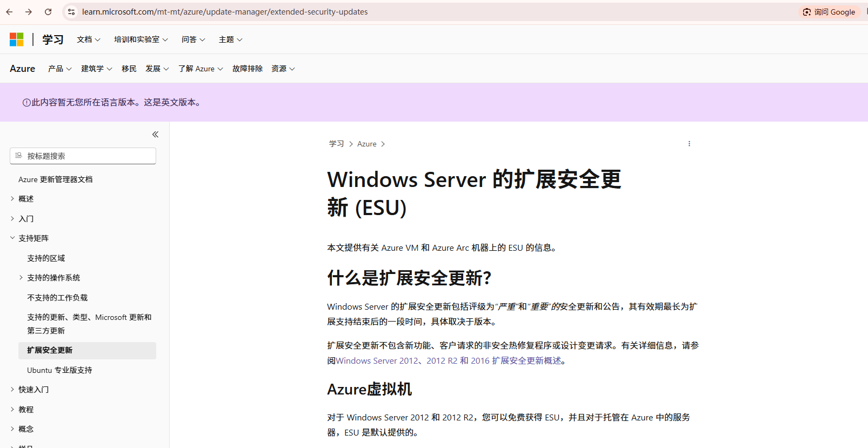Expand the 教程 tree section
Screen dimensions: 868x448
click(22, 410)
